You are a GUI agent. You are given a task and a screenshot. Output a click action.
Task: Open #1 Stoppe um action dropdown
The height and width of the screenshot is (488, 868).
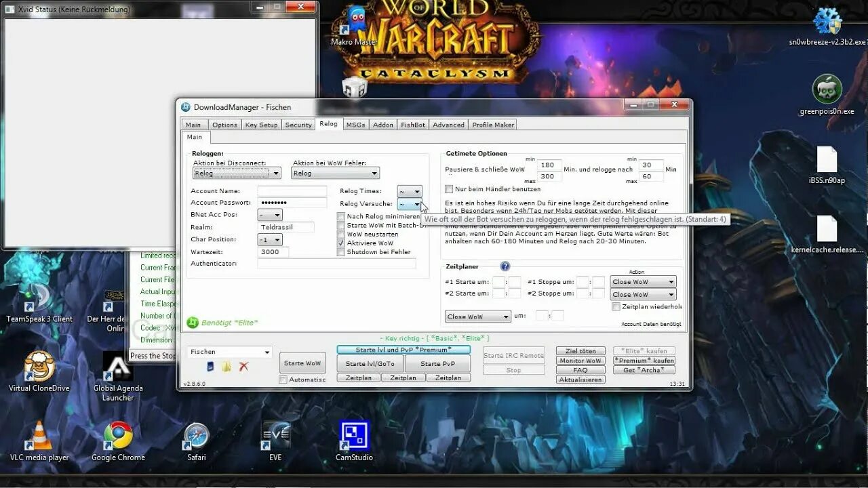coord(643,282)
